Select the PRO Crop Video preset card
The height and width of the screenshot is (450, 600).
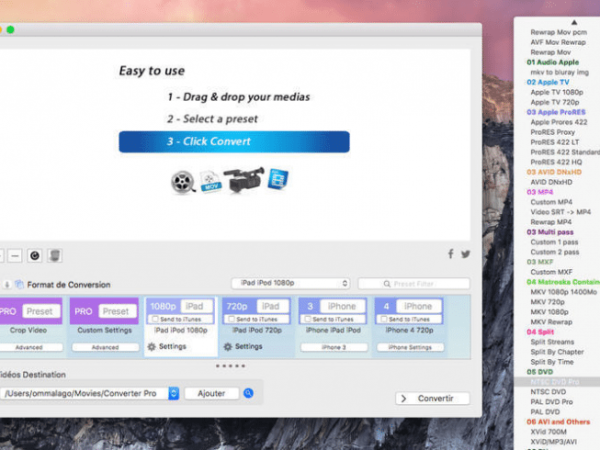[x=31, y=326]
